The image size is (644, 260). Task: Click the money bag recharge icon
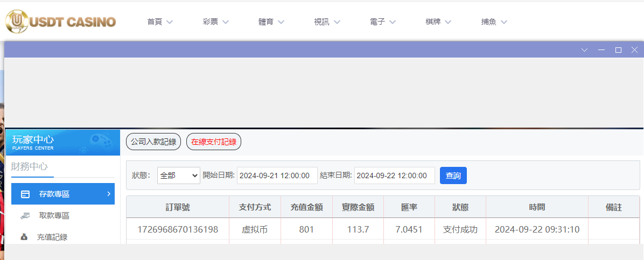24,237
